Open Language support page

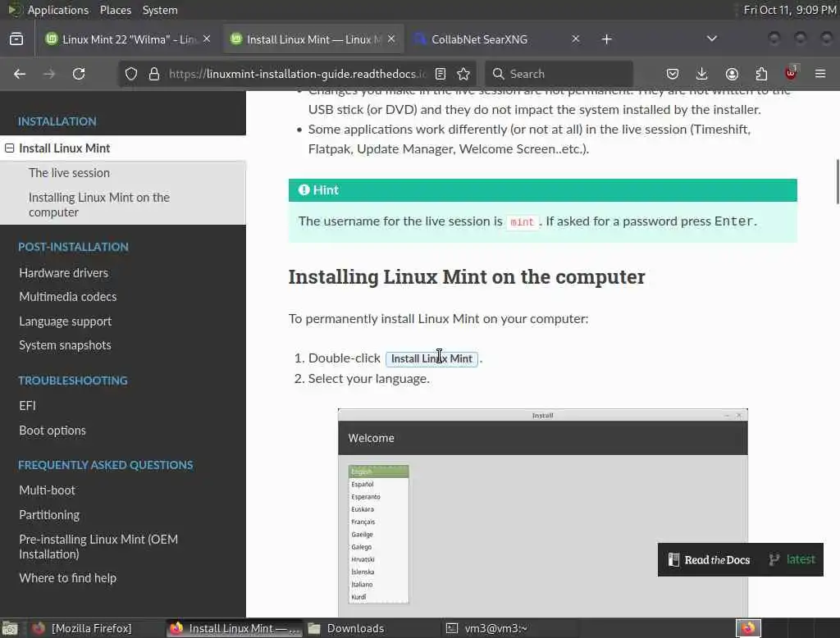pyautogui.click(x=66, y=321)
